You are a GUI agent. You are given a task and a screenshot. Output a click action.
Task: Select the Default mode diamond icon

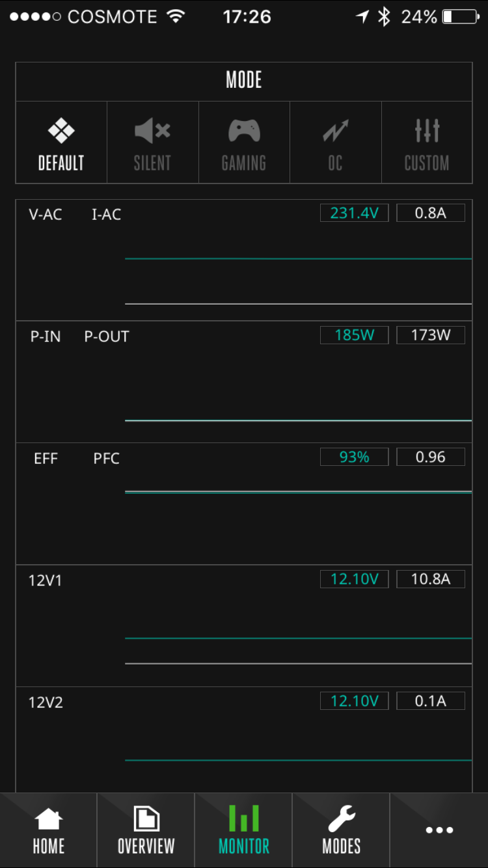pyautogui.click(x=61, y=131)
